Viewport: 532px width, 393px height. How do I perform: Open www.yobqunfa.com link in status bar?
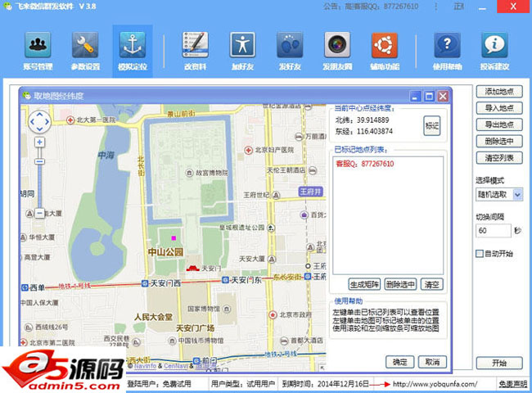point(435,384)
